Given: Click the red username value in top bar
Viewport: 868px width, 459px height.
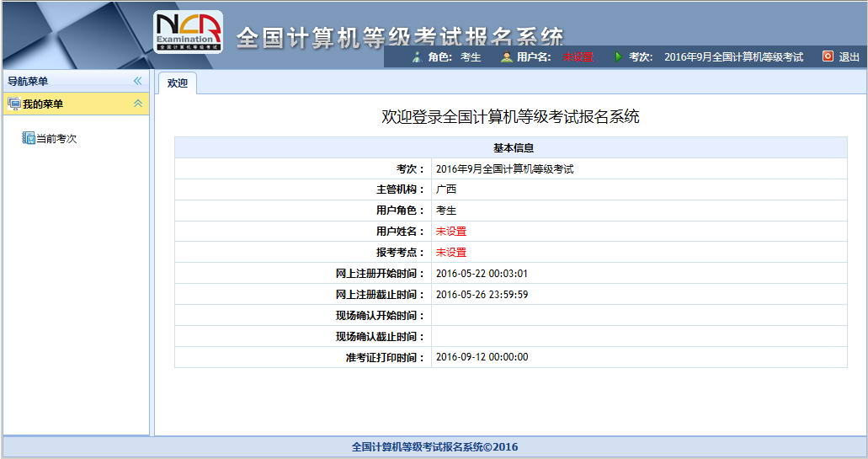Looking at the screenshot, I should coord(578,57).
